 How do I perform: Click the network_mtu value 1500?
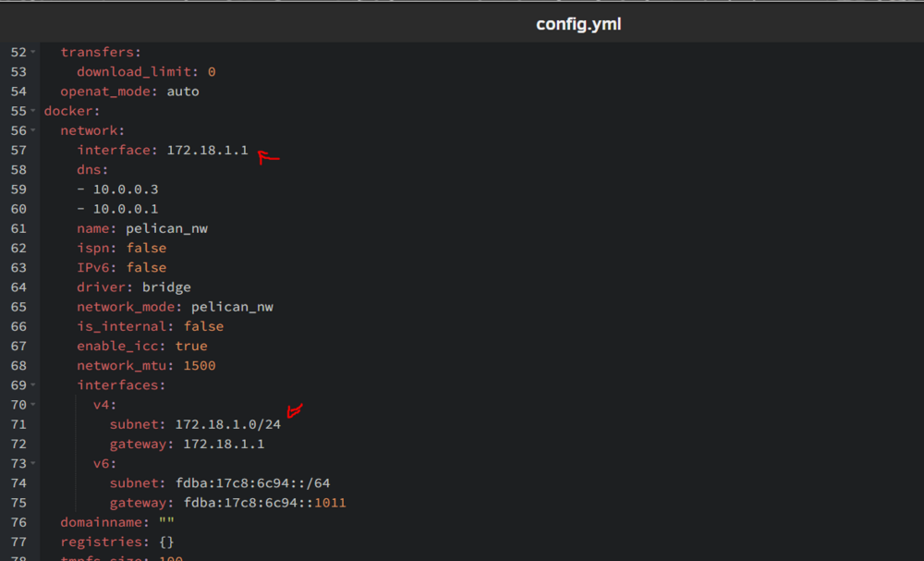pos(200,365)
